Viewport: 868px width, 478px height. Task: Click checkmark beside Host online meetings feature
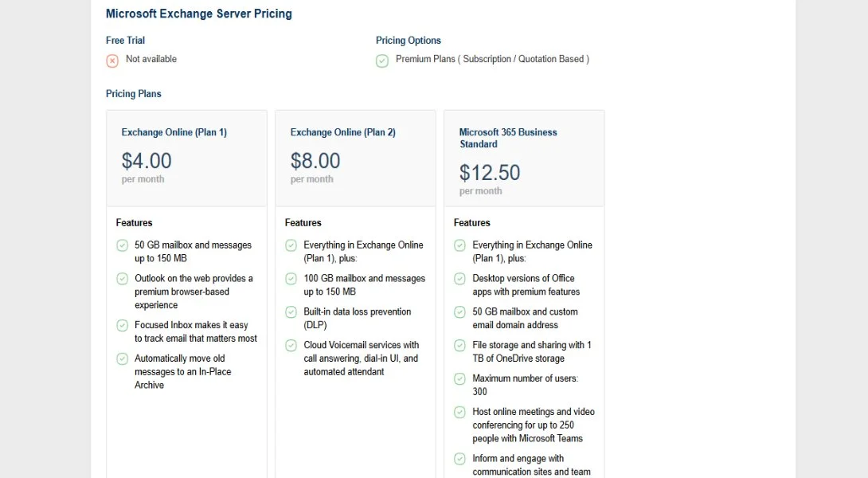pos(459,413)
